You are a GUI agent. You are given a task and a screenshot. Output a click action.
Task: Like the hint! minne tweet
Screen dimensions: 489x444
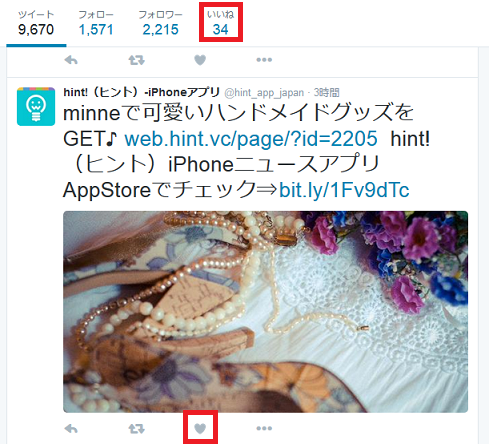(200, 428)
